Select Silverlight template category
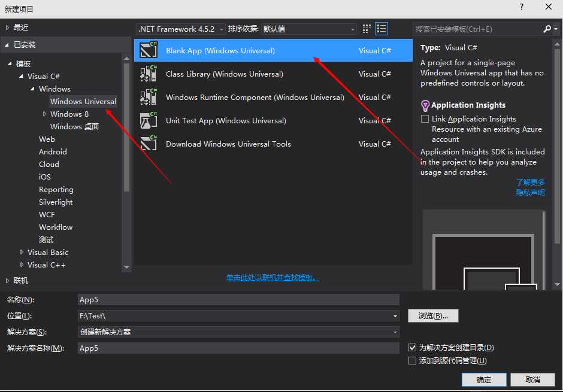Viewport: 563px width, 392px height. [x=56, y=202]
